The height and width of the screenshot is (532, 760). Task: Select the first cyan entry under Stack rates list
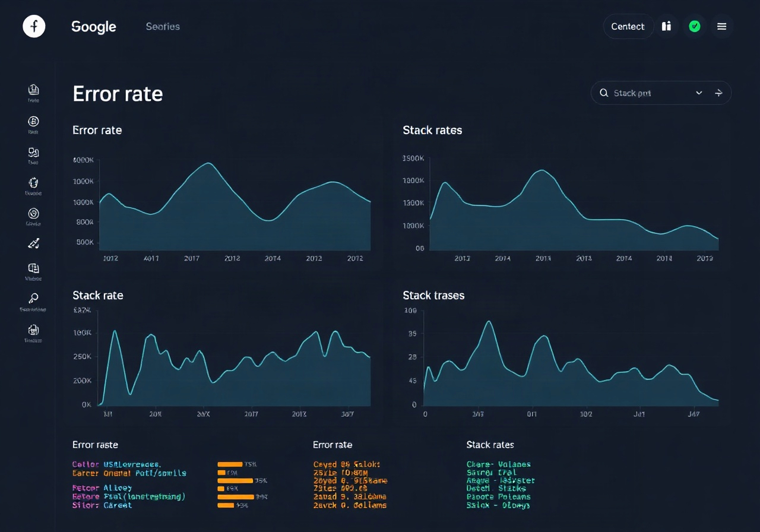coord(499,464)
